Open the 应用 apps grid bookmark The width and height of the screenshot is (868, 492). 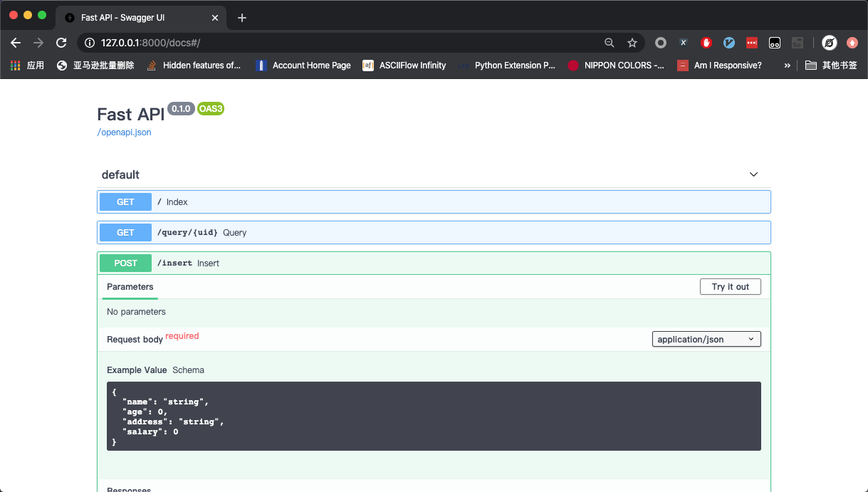(27, 66)
